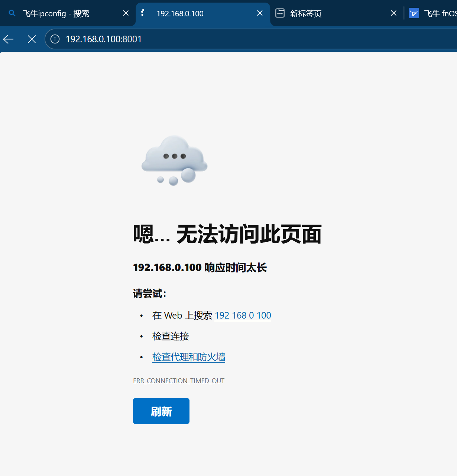Click the back navigation arrow
Image resolution: width=457 pixels, height=476 pixels.
(x=8, y=39)
